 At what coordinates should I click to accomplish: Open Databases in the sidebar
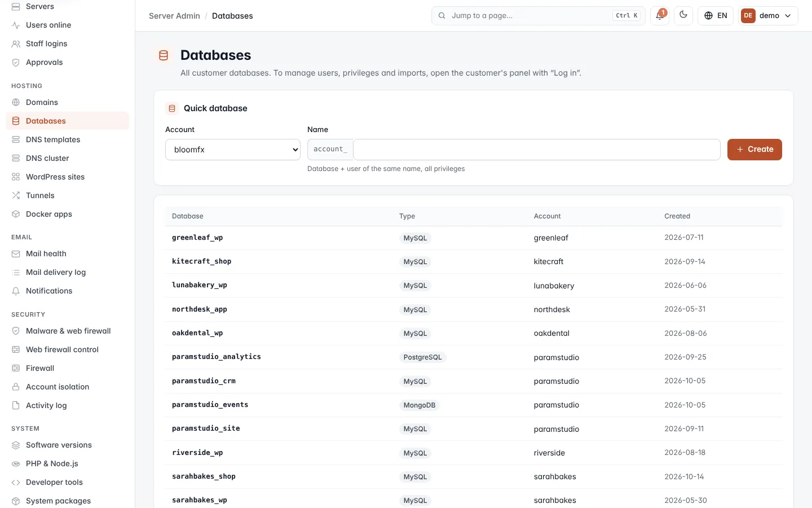(67, 121)
